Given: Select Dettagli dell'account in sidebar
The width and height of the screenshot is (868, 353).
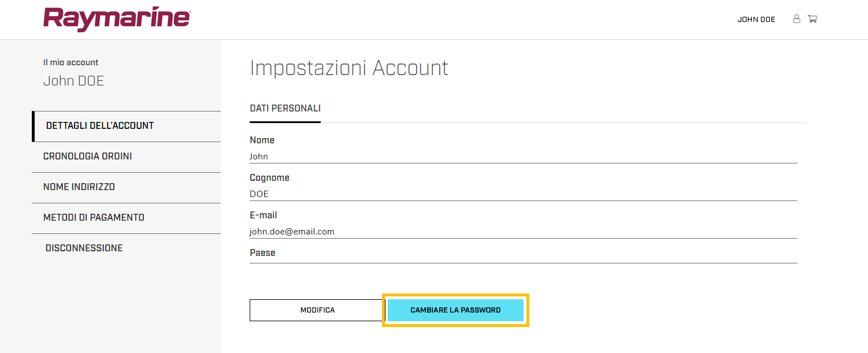Looking at the screenshot, I should (x=100, y=126).
